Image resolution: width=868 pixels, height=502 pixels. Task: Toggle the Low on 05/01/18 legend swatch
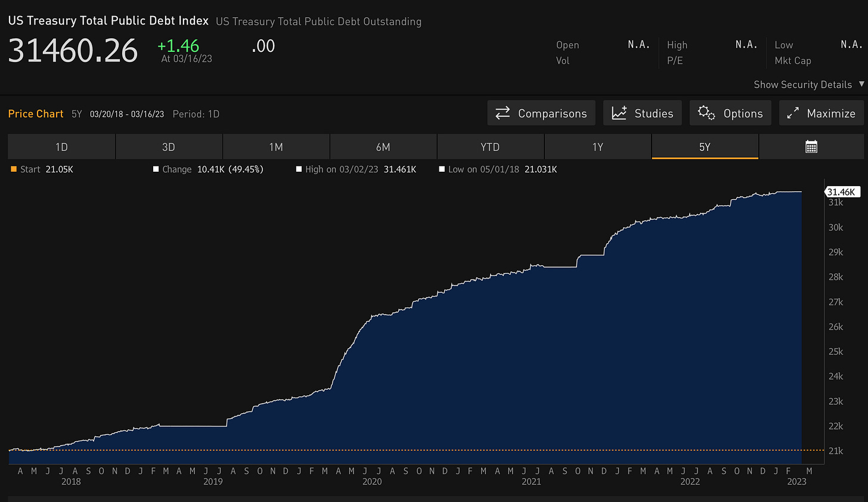[x=442, y=169]
